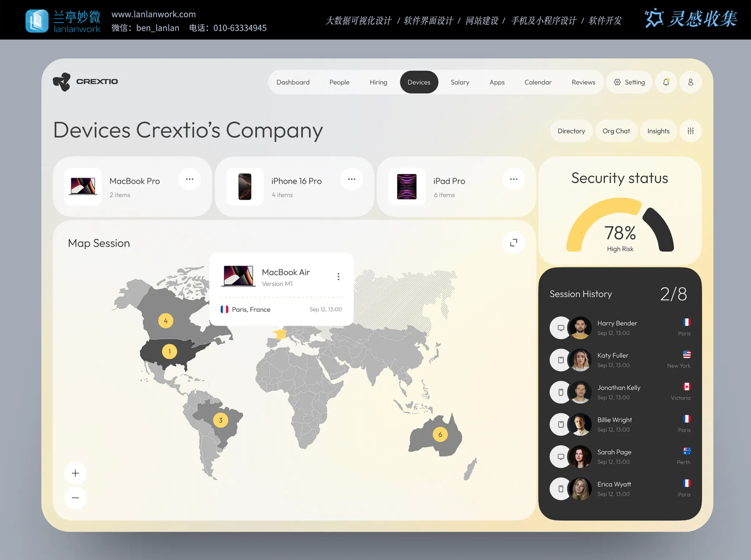Switch to the Dashboard tab
751x560 pixels.
click(293, 82)
